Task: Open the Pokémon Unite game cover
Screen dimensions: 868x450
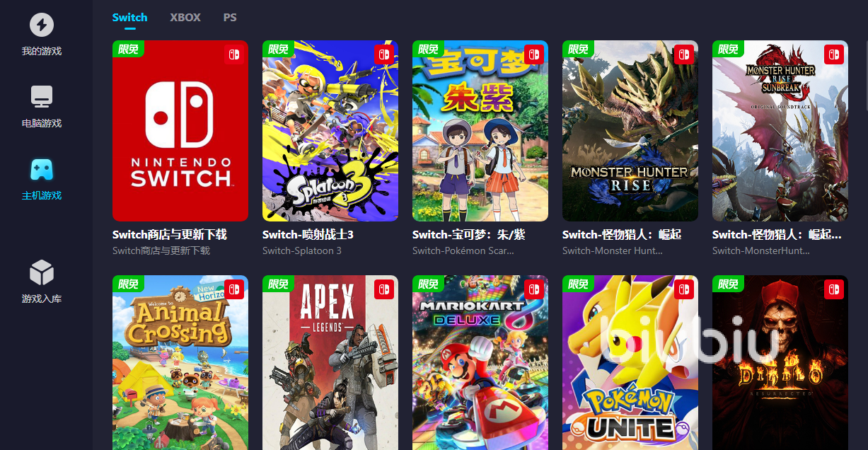Action: (x=630, y=362)
